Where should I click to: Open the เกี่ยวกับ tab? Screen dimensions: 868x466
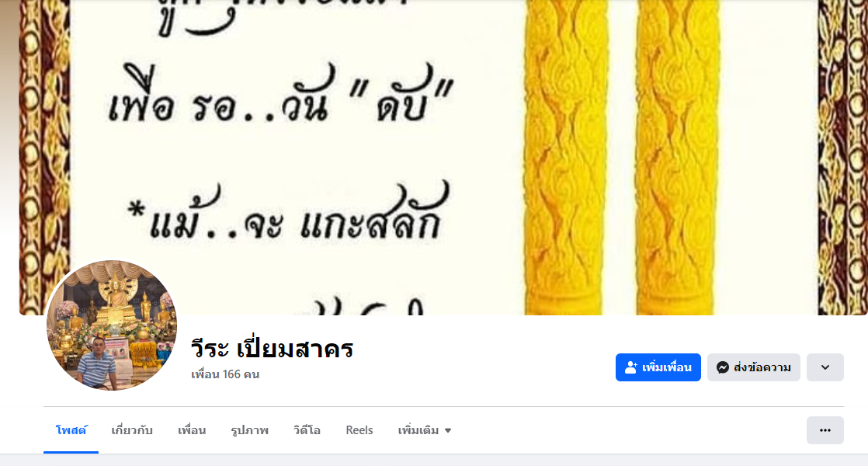[x=132, y=430]
